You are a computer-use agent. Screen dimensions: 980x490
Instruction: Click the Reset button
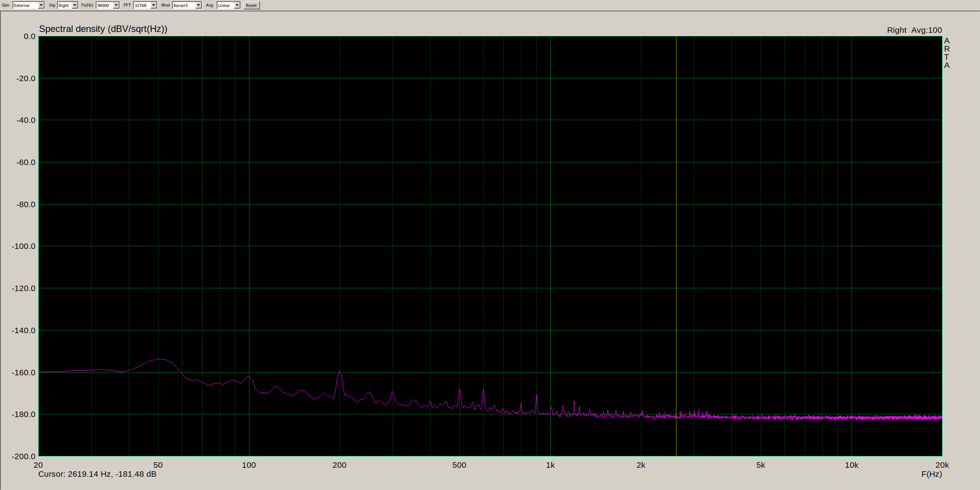coord(251,5)
